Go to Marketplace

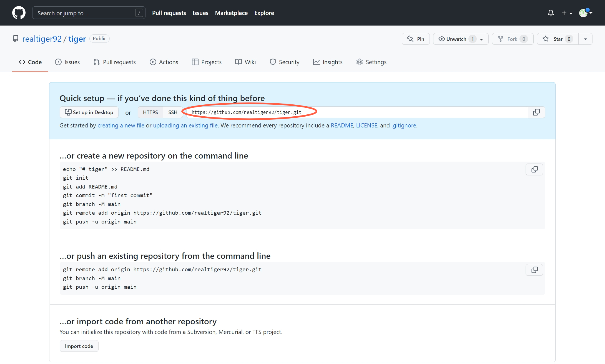point(231,13)
